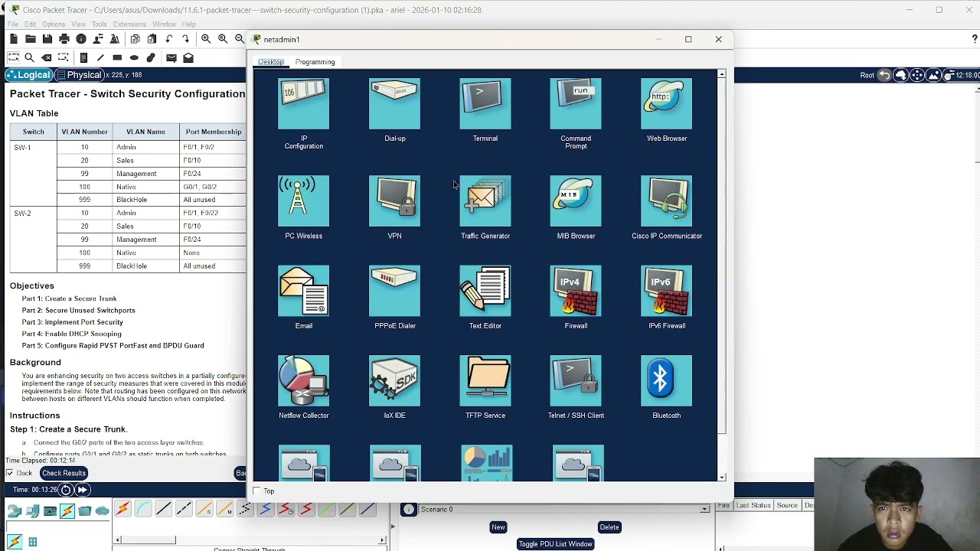Click the Delete scenario button
This screenshot has height=551, width=980.
[609, 527]
